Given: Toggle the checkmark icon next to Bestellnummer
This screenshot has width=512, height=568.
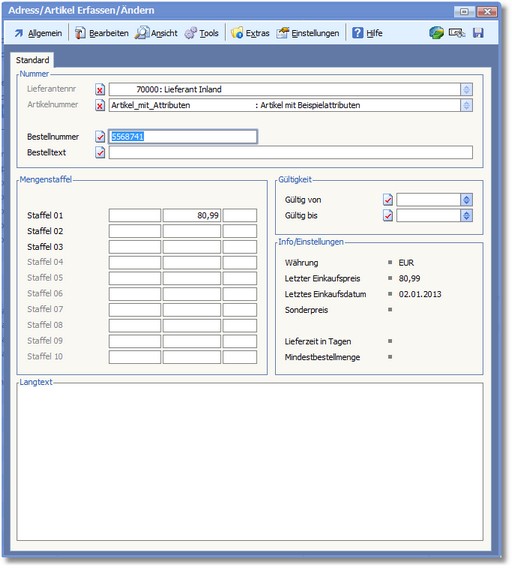Looking at the screenshot, I should click(100, 137).
